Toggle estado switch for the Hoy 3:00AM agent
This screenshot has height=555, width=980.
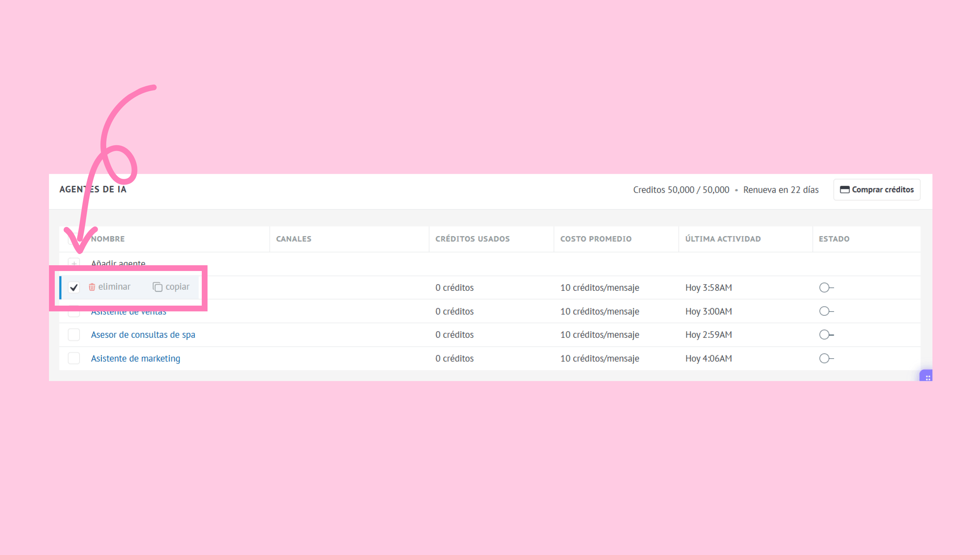click(827, 311)
